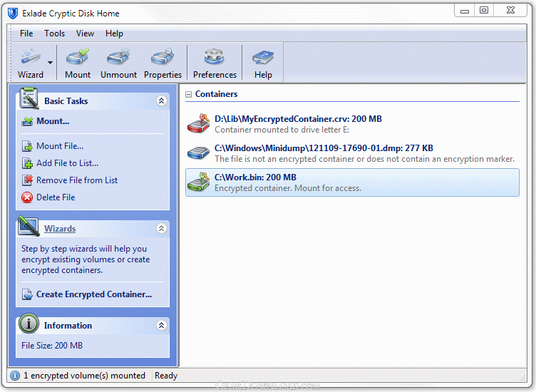The image size is (536, 392).
Task: Click the Create Encrypted Container icon
Action: 27,294
